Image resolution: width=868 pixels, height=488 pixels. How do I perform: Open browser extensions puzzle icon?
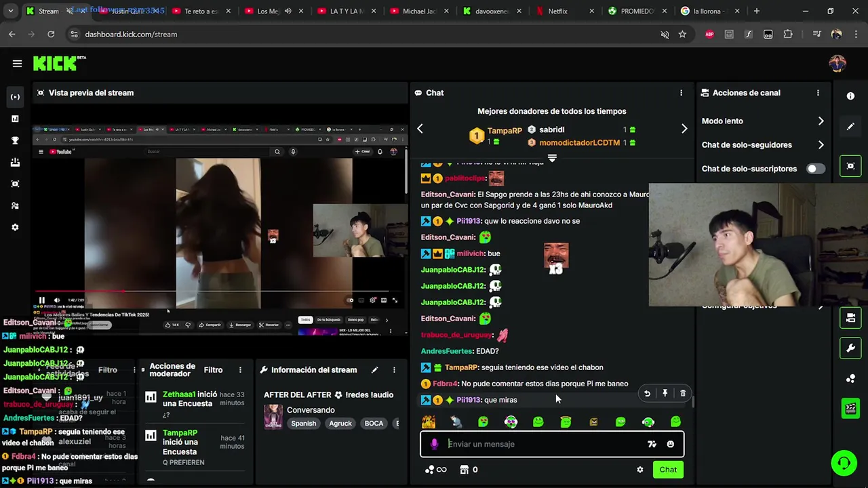coord(787,35)
